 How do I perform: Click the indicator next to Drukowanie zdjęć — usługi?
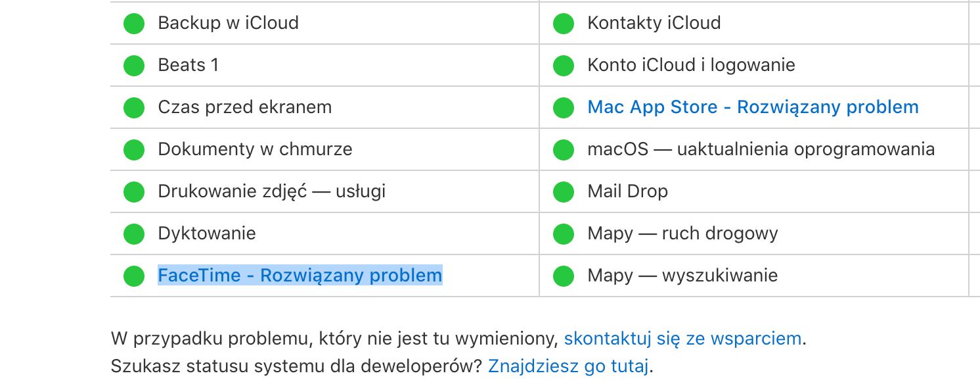point(133,191)
